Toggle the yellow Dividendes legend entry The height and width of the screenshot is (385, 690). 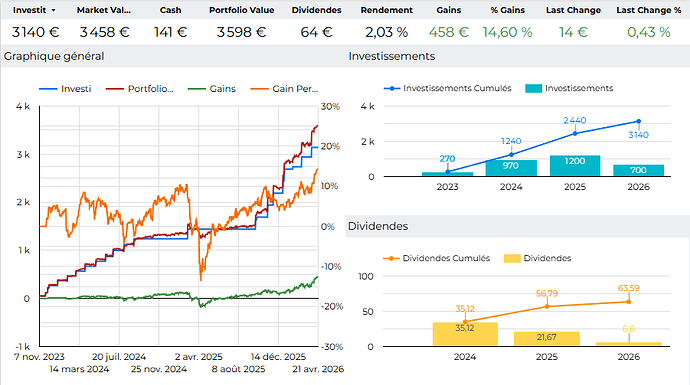point(538,258)
